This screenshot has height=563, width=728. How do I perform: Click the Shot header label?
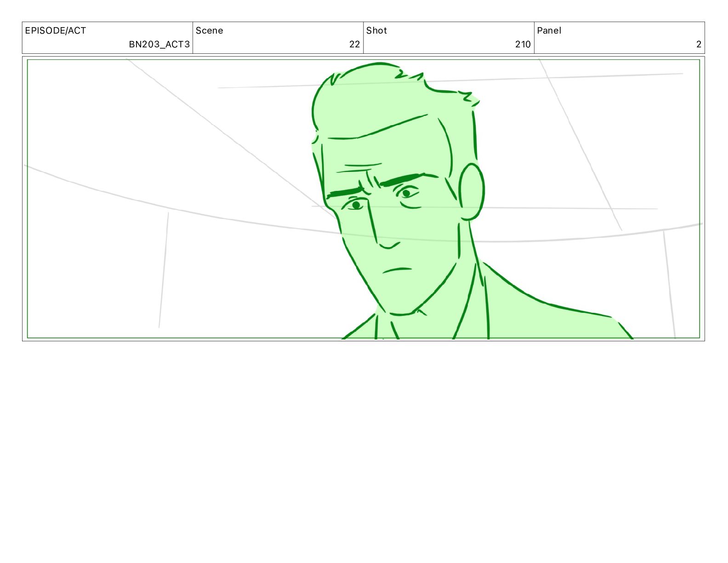tap(376, 30)
